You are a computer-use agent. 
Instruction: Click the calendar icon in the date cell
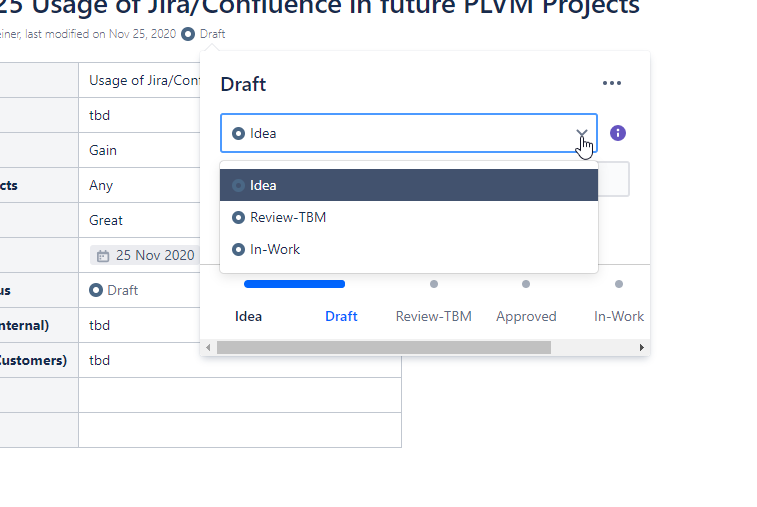103,255
